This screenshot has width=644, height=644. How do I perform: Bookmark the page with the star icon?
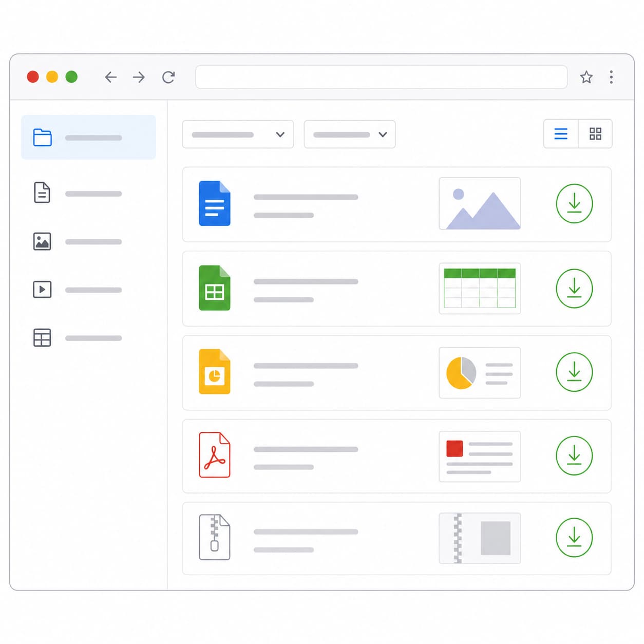(x=586, y=77)
